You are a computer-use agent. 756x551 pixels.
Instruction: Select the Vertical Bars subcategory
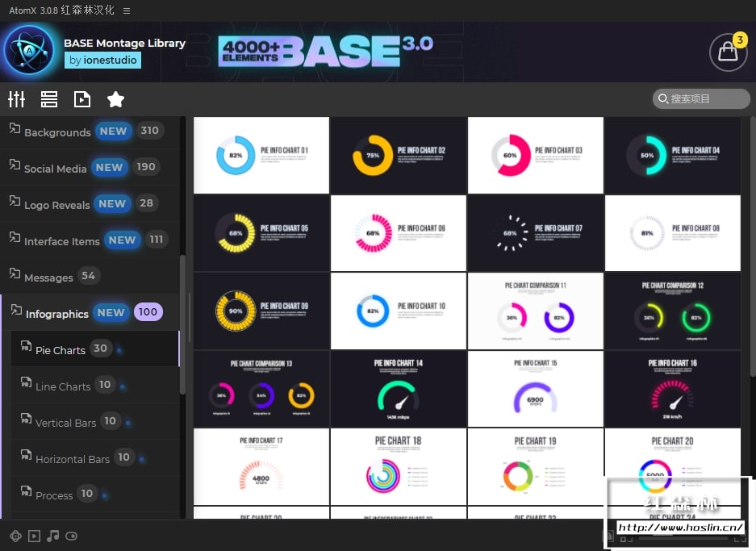point(95,422)
